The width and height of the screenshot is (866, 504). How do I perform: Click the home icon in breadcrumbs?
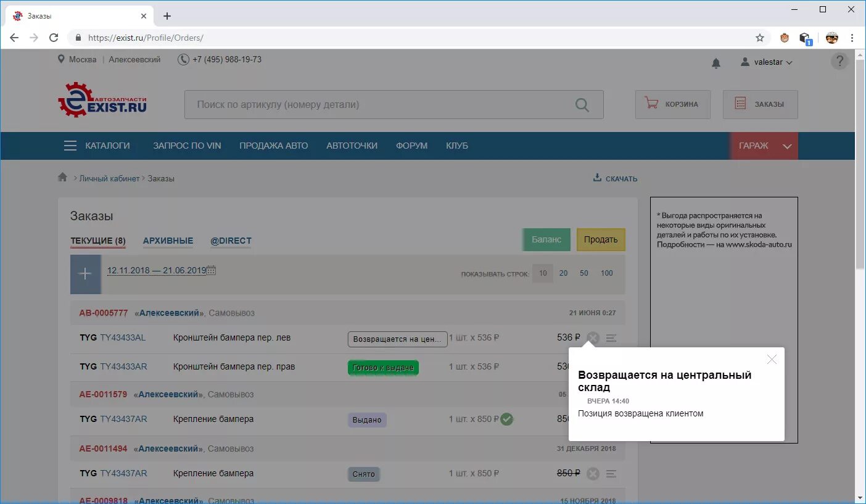(x=62, y=178)
